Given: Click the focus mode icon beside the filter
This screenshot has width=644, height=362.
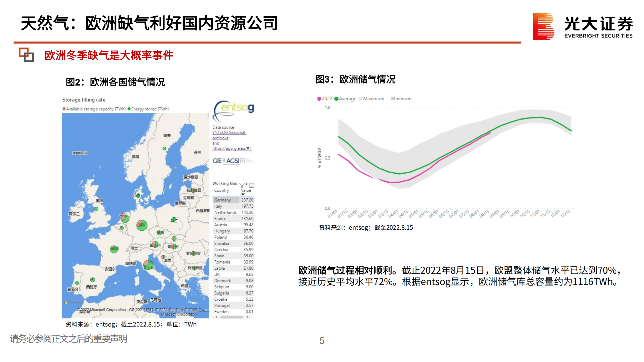Looking at the screenshot, I should tap(252, 185).
